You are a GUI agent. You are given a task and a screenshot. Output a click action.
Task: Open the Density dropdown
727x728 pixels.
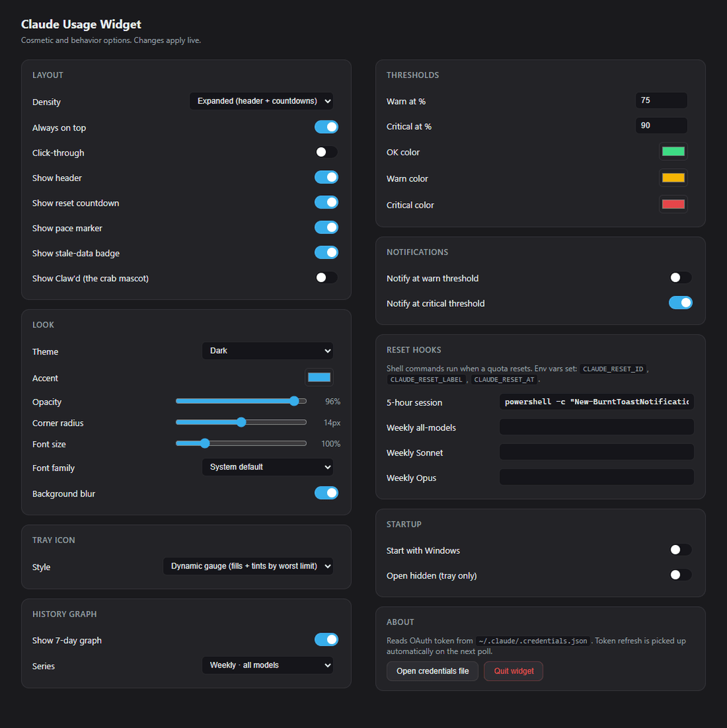coord(261,101)
